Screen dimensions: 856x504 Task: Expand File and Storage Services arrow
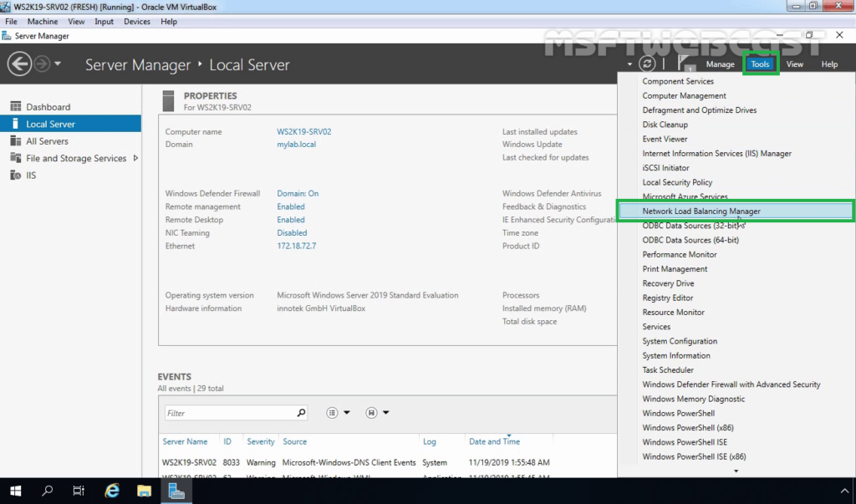[x=135, y=158]
